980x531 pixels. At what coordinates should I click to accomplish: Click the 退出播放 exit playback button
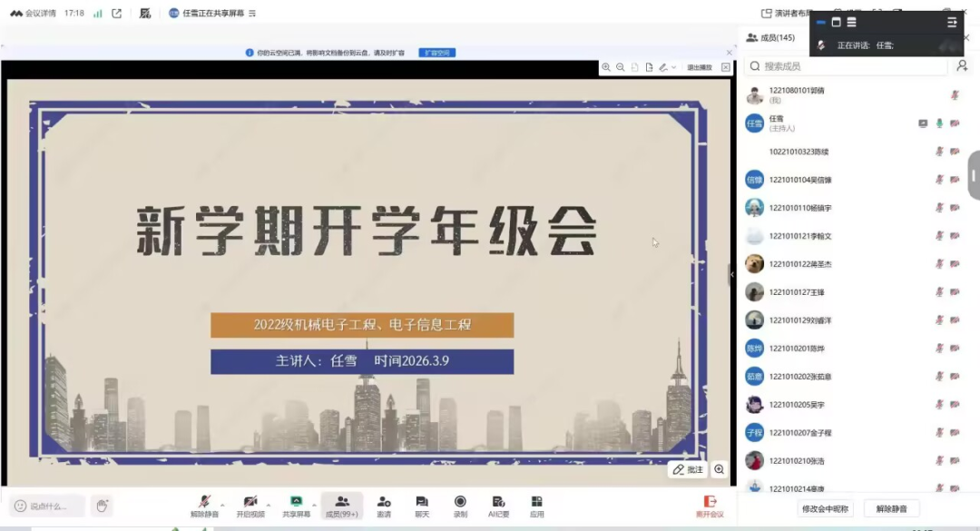tap(701, 67)
